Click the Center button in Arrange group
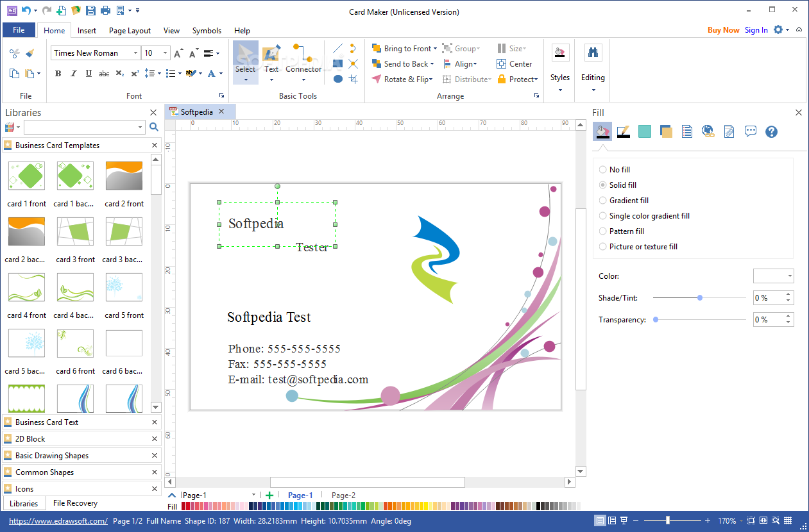Screen dimensions: 809x532 [x=514, y=64]
